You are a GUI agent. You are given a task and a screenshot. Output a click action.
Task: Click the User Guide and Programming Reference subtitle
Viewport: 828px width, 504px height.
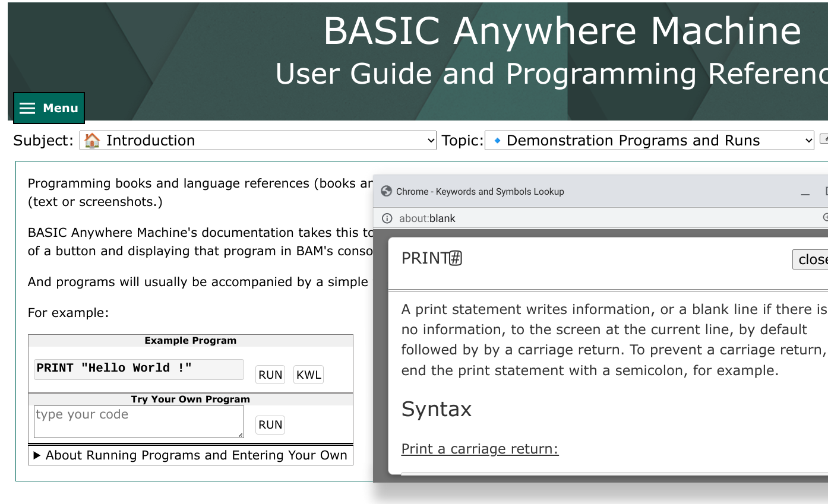(552, 74)
